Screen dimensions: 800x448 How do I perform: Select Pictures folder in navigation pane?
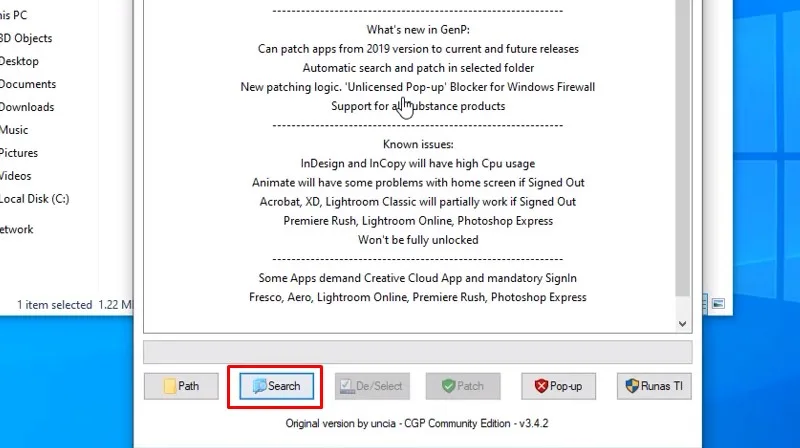click(19, 153)
